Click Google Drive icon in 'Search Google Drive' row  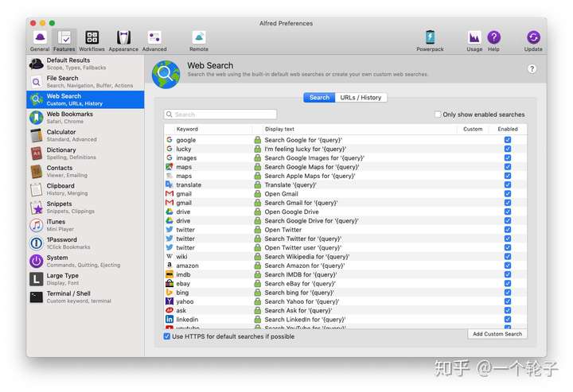pos(170,220)
